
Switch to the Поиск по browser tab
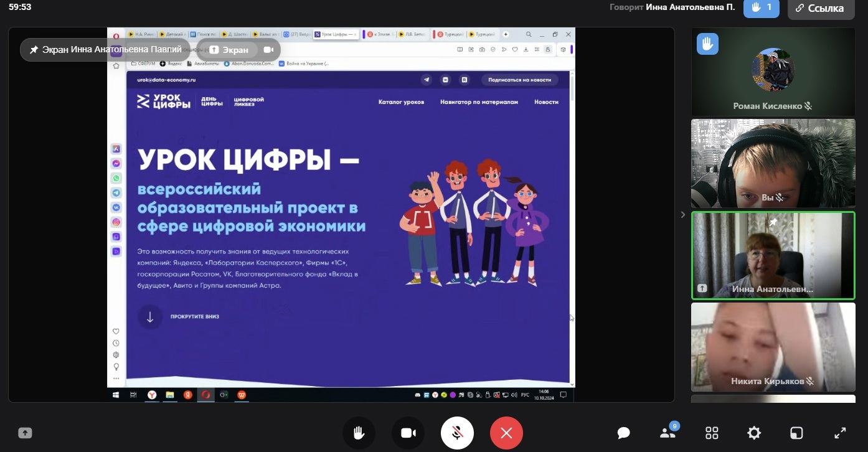(x=203, y=34)
